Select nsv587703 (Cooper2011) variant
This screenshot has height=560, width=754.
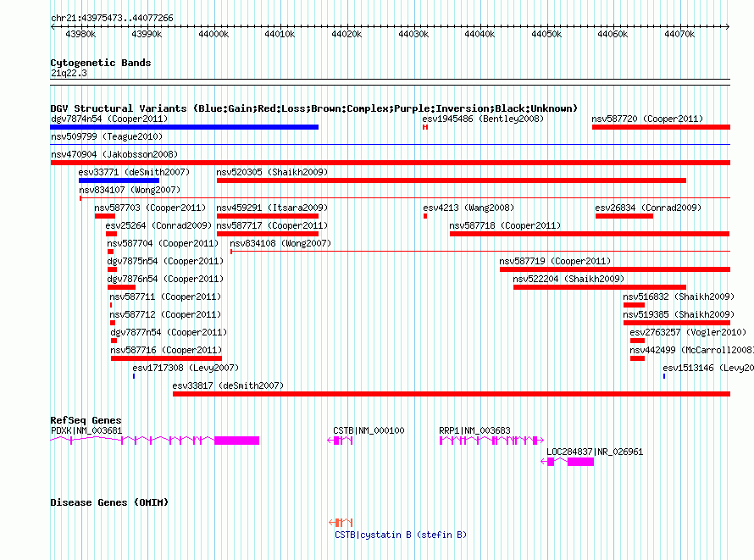[150, 208]
